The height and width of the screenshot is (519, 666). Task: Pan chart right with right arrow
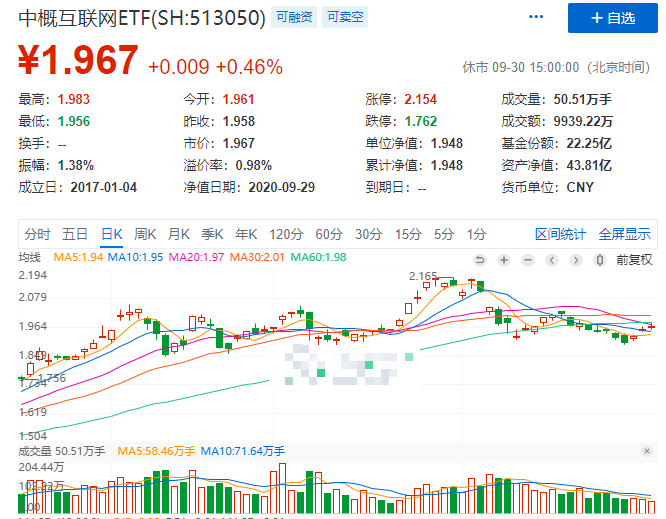point(576,260)
